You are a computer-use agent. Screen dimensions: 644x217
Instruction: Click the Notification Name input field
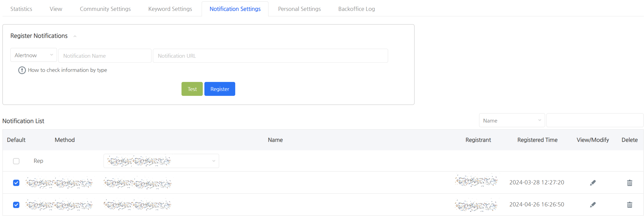click(x=105, y=56)
